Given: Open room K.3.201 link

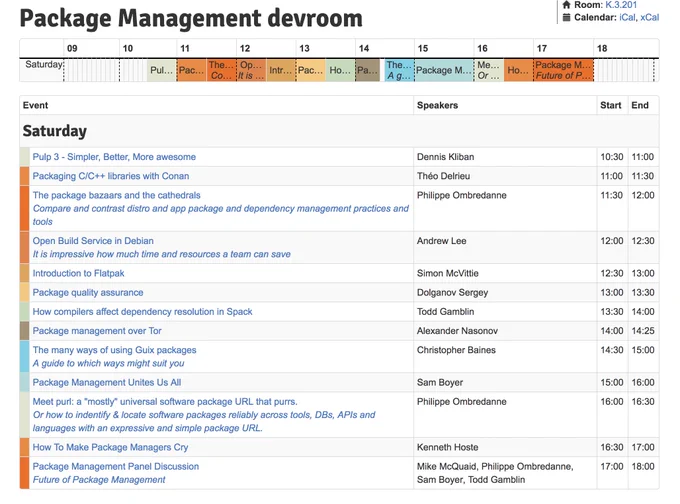Looking at the screenshot, I should coord(621,5).
